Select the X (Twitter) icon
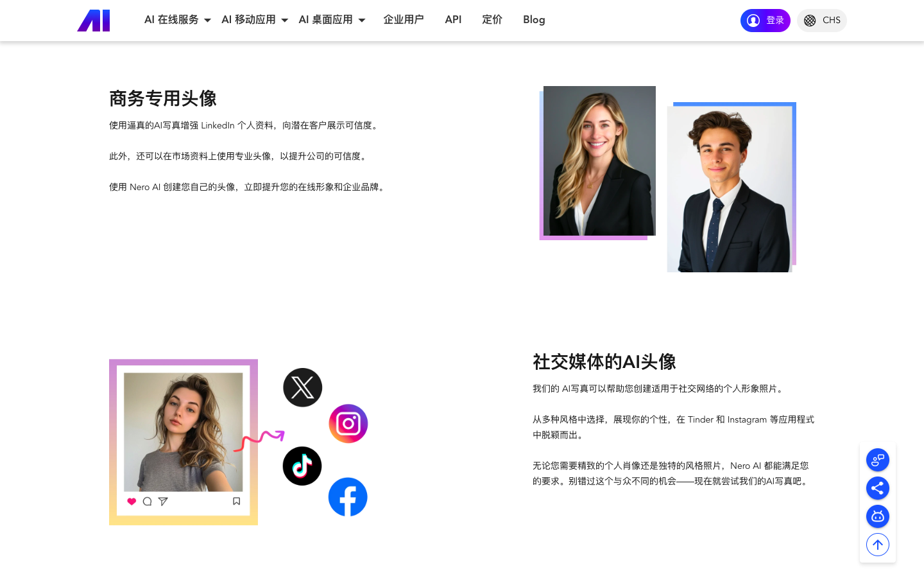924x578 pixels. [x=302, y=387]
